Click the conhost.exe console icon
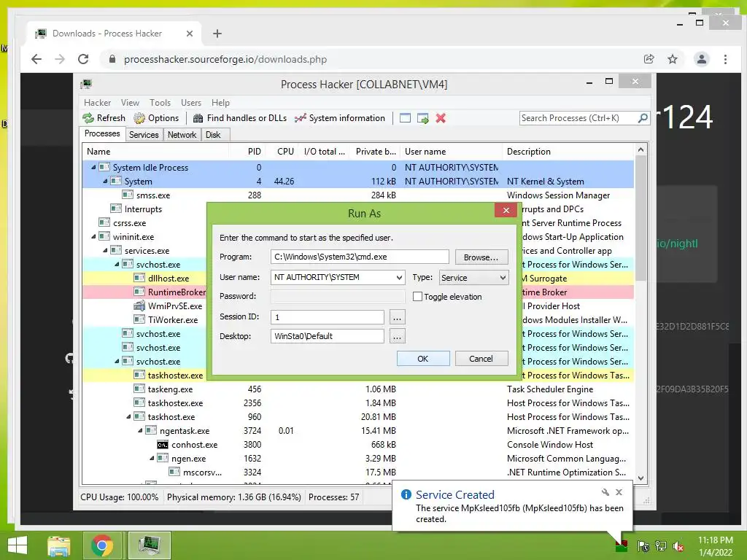Image resolution: width=747 pixels, height=560 pixels. pyautogui.click(x=163, y=445)
